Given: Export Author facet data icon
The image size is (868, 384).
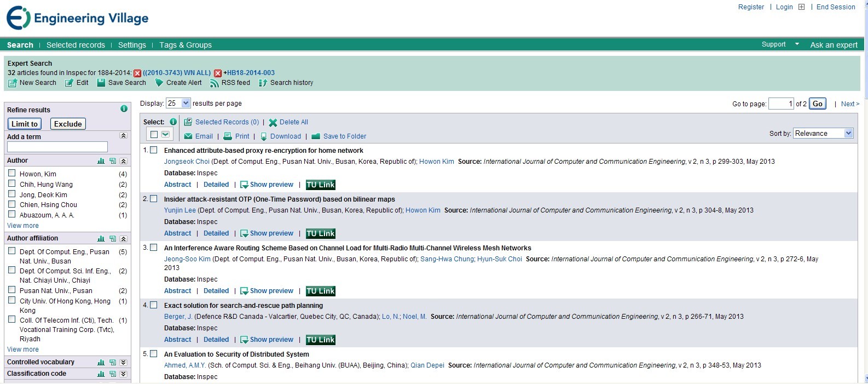Looking at the screenshot, I should coord(113,161).
